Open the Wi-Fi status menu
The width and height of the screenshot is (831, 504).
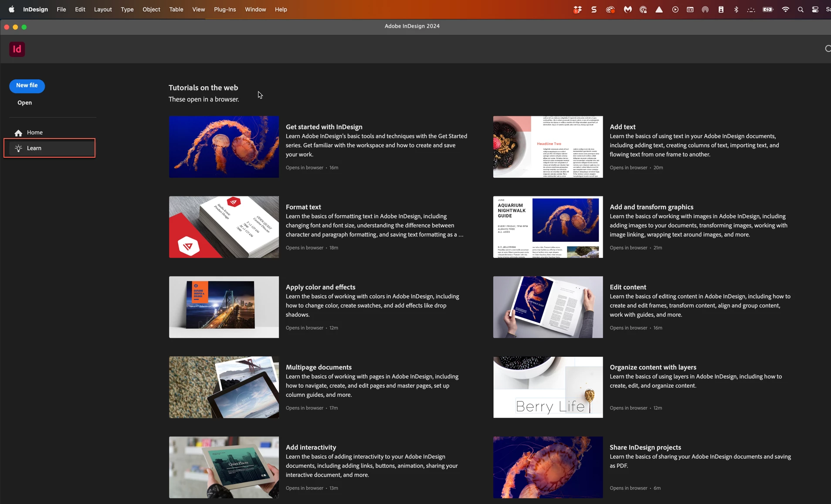tap(785, 9)
